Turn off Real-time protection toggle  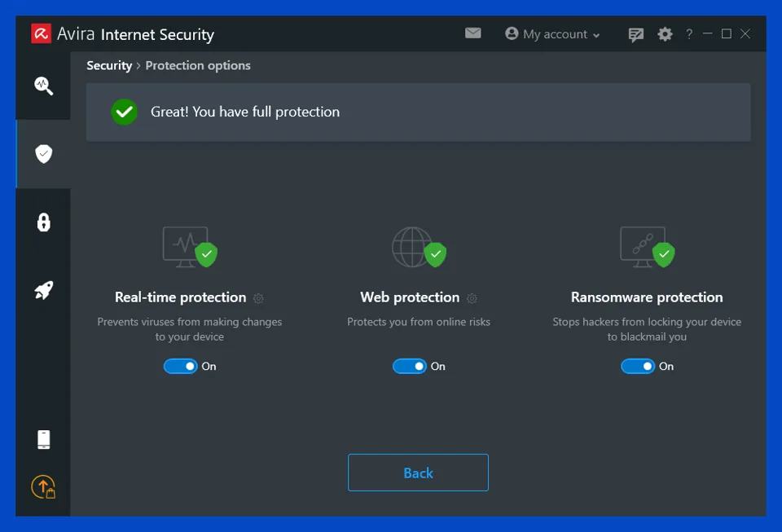(x=181, y=367)
